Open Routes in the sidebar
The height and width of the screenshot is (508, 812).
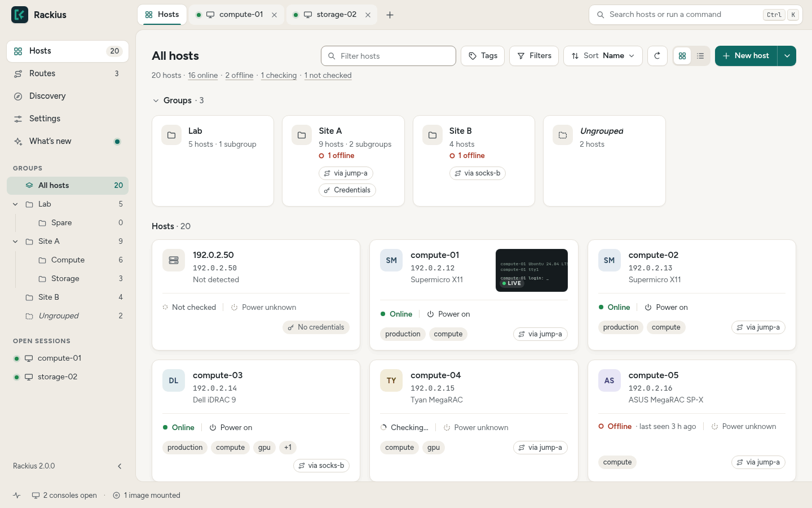68,73
